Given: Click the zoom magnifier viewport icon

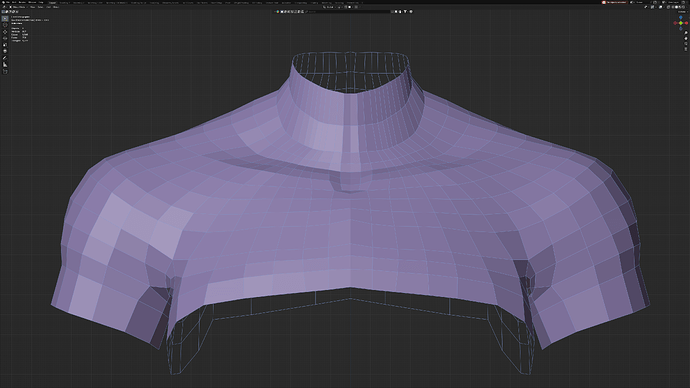Looking at the screenshot, I should tap(686, 33).
